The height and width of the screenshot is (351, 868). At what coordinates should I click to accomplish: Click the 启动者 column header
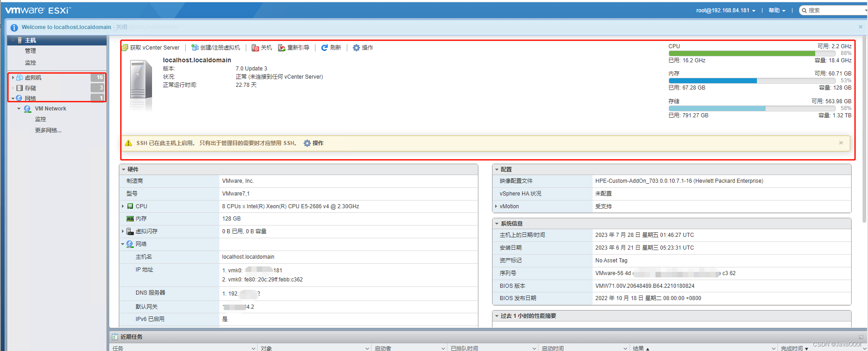coord(383,348)
